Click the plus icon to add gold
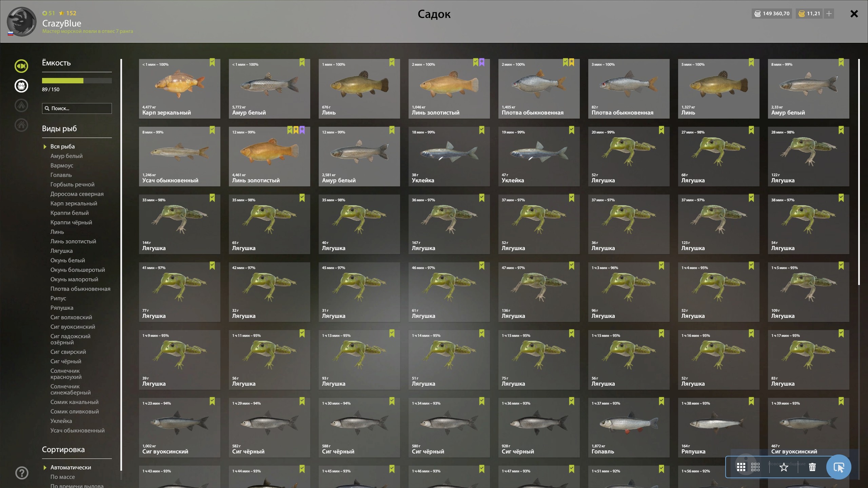 click(x=829, y=14)
